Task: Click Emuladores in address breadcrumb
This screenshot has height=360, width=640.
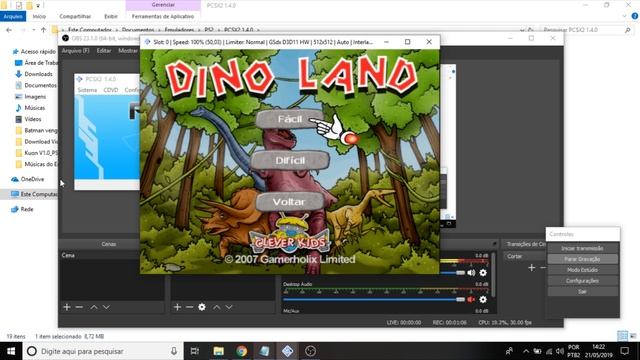Action: 179,30
